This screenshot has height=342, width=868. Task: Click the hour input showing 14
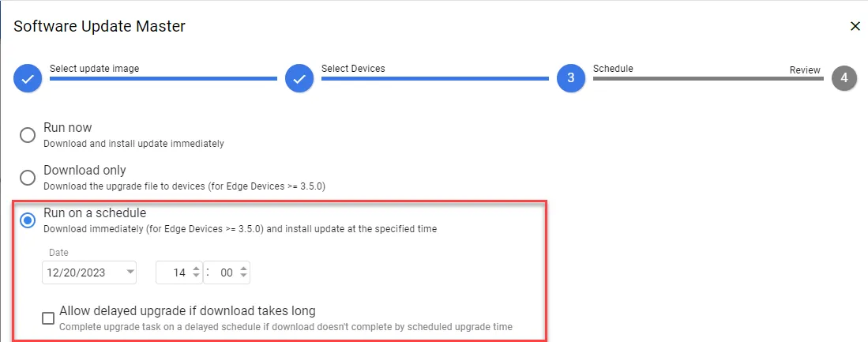[178, 272]
